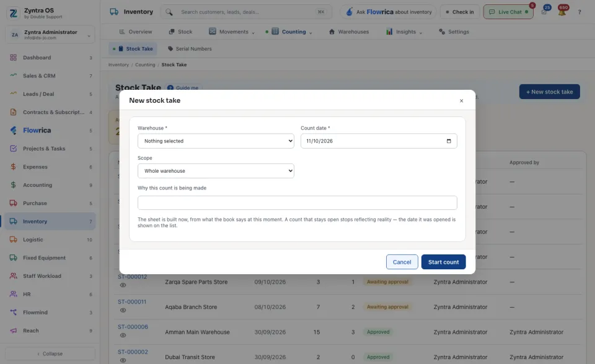Cancel the new stock take dialog
Image resolution: width=595 pixels, height=364 pixels.
(402, 262)
